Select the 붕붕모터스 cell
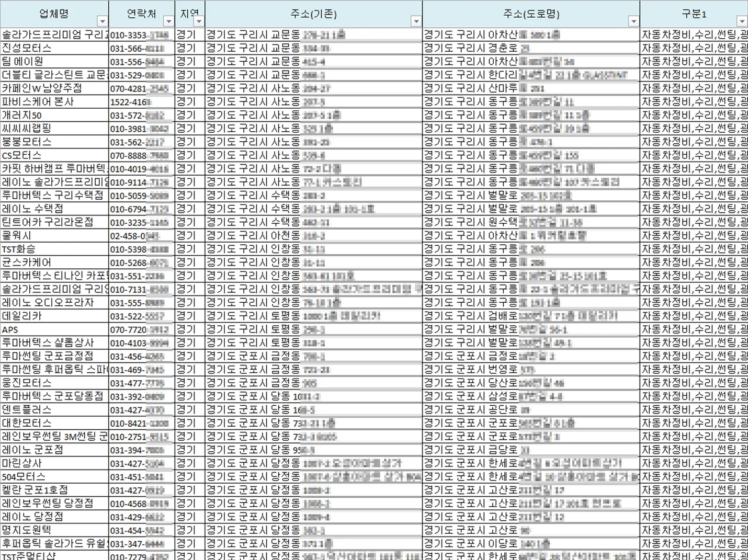 pyautogui.click(x=54, y=142)
